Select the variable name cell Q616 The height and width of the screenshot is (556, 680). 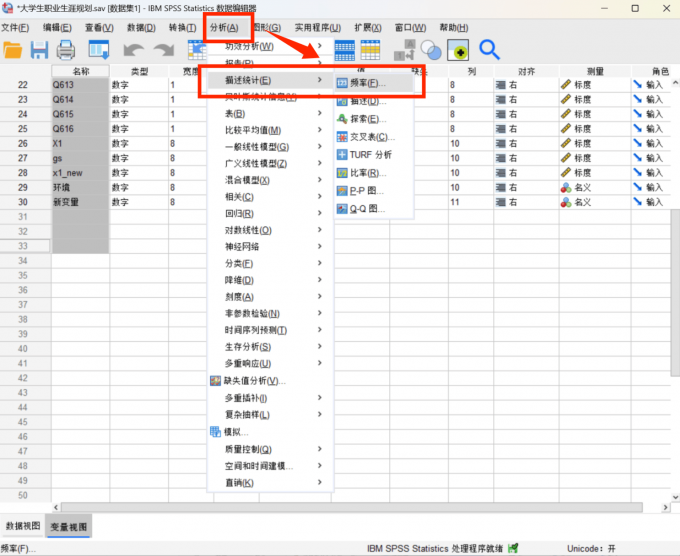(80, 129)
